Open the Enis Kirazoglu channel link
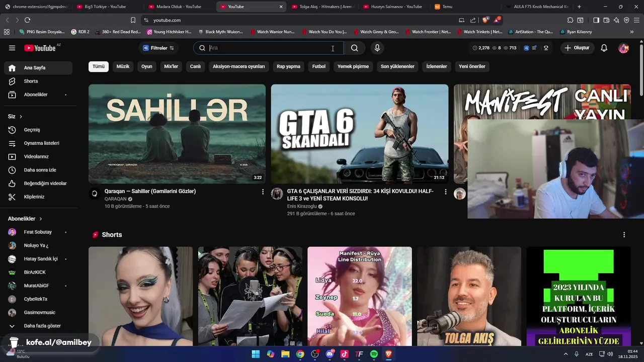The height and width of the screenshot is (362, 644). (x=302, y=206)
